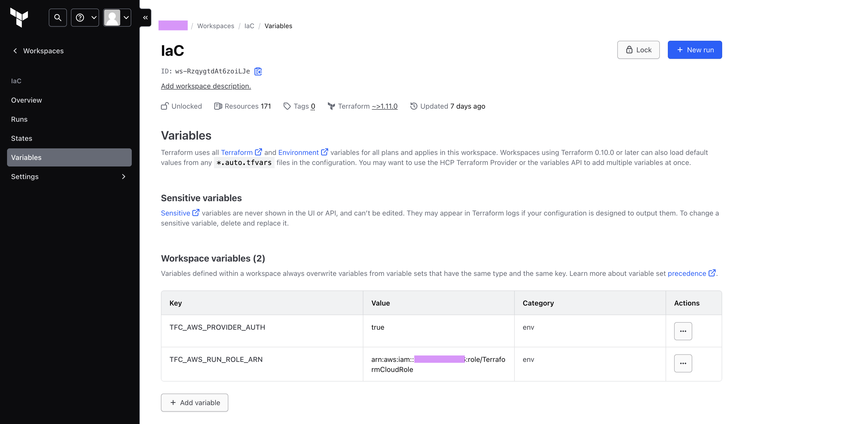Open the Overview sidebar item

coord(69,100)
